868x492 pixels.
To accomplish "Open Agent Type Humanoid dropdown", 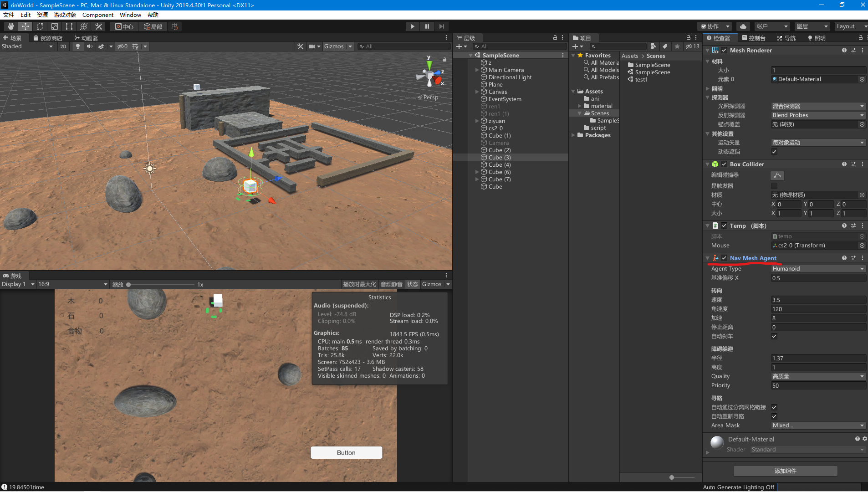I will pyautogui.click(x=818, y=269).
